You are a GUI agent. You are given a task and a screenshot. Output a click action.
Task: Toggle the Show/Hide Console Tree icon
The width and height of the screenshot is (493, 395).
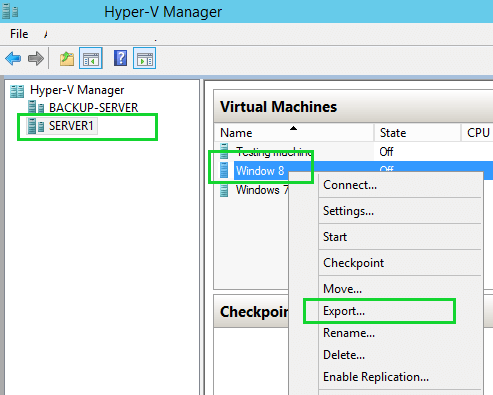(x=91, y=58)
